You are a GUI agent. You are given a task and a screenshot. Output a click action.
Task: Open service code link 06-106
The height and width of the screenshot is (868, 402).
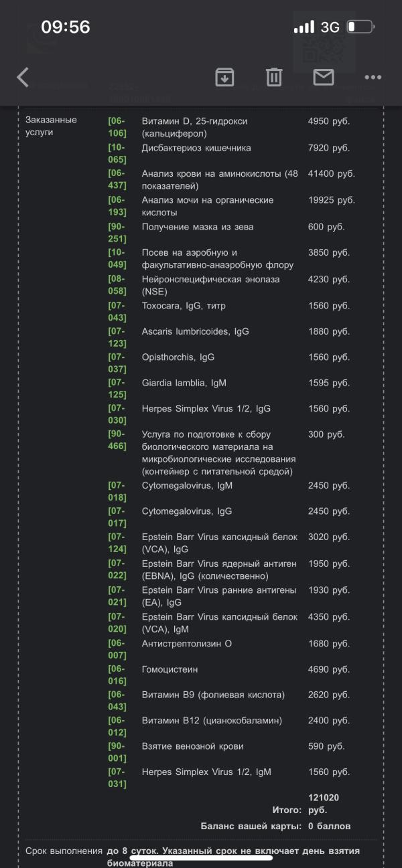tap(117, 127)
